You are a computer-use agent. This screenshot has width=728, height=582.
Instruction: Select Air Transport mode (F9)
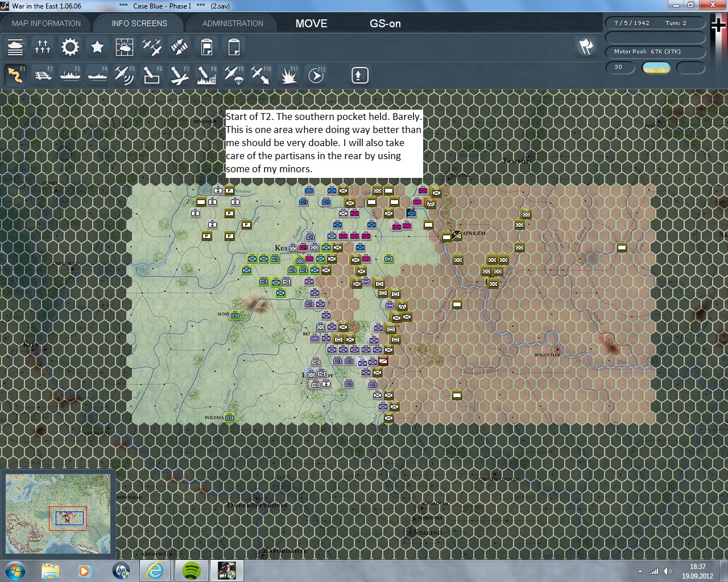[234, 75]
